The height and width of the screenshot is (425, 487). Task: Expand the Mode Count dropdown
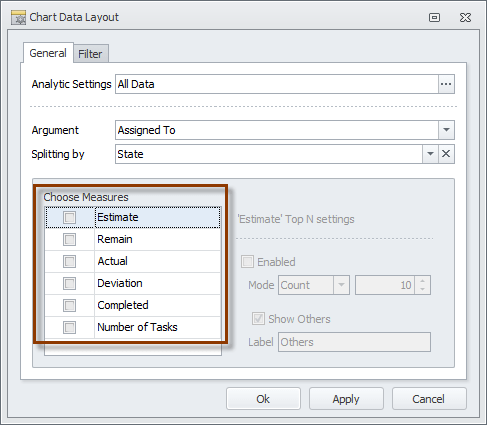tap(341, 285)
